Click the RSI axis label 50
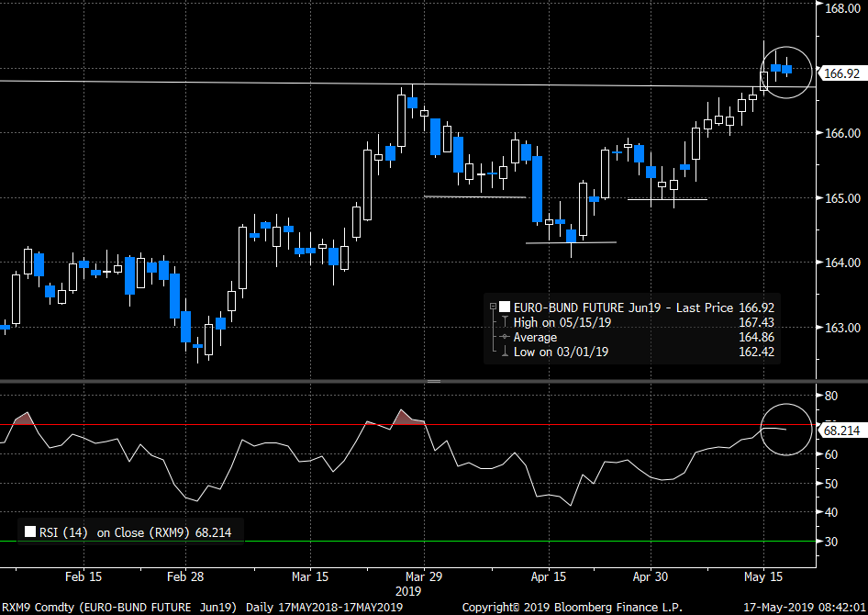868x615 pixels. [831, 484]
